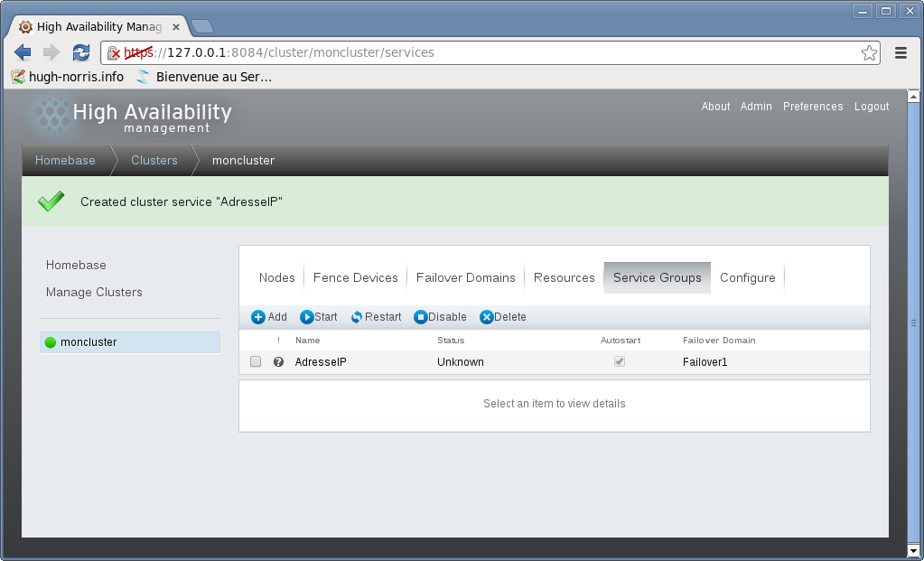Open the Chrome menu button
Screen dimensions: 924x561
point(901,52)
